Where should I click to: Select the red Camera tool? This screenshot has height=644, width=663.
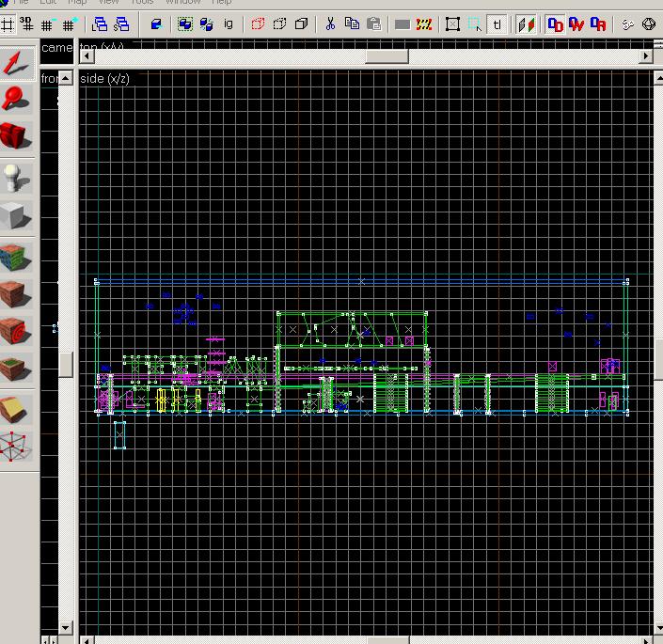pos(17,136)
